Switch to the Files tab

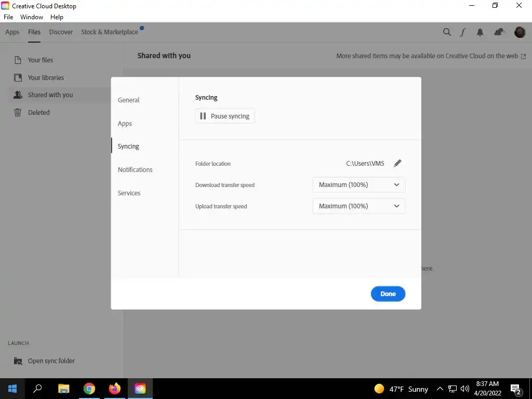34,32
